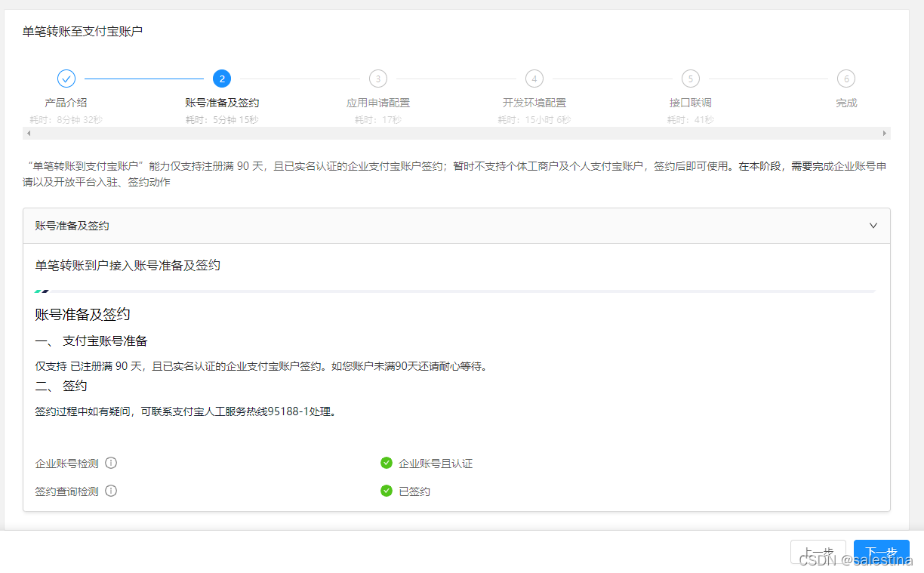Viewport: 924px width, 573px height.
Task: Click info icon next to 签约查询检测
Action: pos(111,491)
